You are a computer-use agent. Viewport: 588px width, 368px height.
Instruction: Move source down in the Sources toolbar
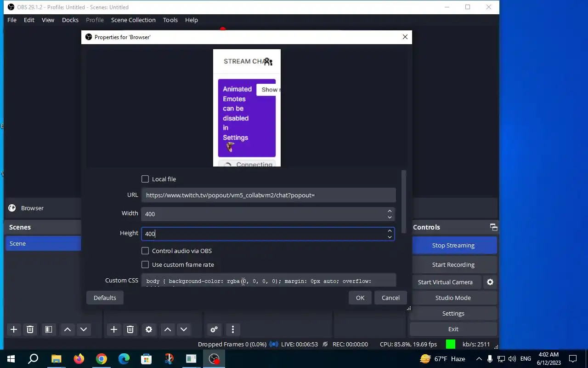click(184, 329)
